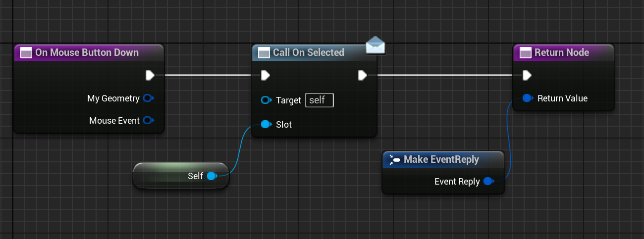
Task: Click the Make EventReply struct icon
Action: [x=395, y=159]
